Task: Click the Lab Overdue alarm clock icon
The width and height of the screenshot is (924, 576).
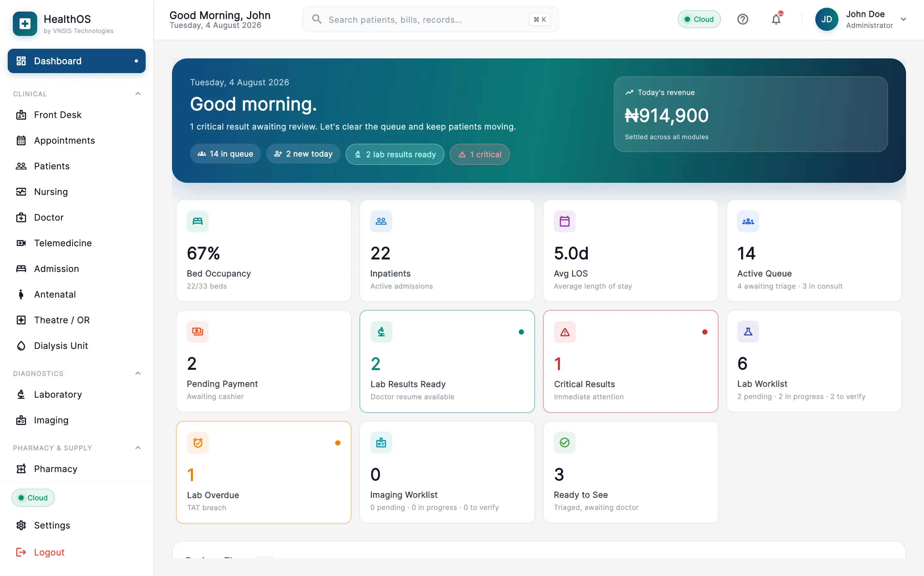Action: pyautogui.click(x=198, y=443)
